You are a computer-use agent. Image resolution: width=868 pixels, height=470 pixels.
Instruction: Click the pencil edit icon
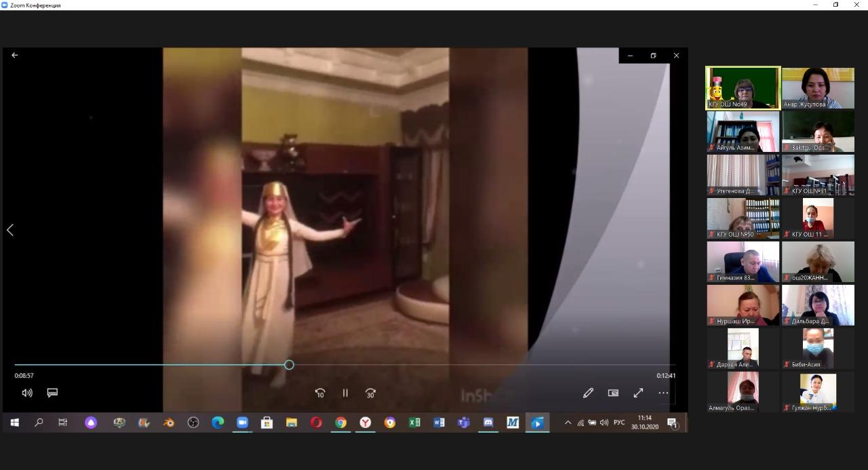pyautogui.click(x=588, y=393)
